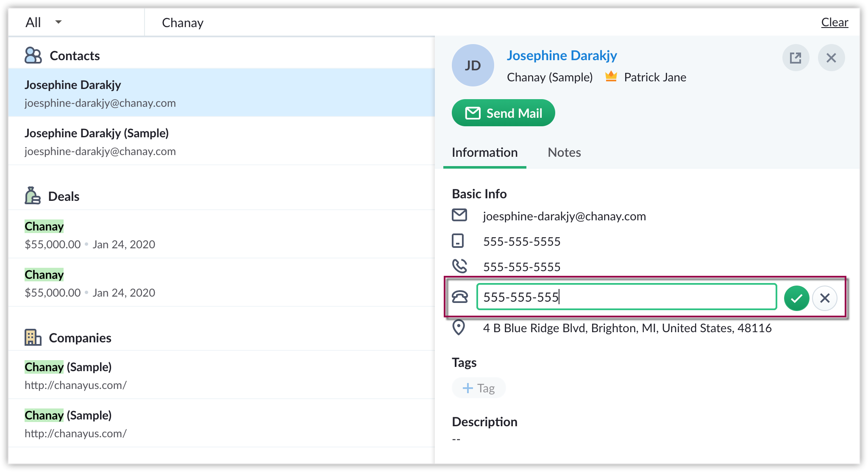Open the first Chanay deal result
The width and height of the screenshot is (868, 472).
pyautogui.click(x=44, y=227)
